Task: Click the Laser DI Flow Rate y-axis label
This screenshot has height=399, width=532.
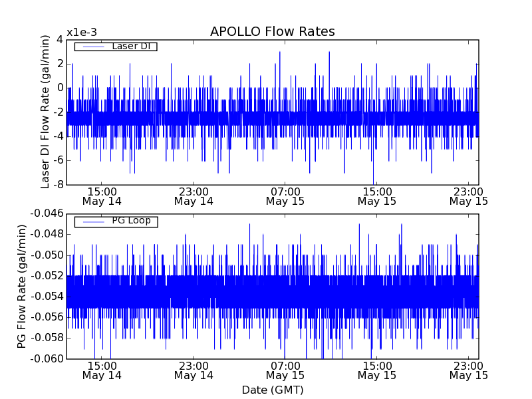Action: [46, 112]
